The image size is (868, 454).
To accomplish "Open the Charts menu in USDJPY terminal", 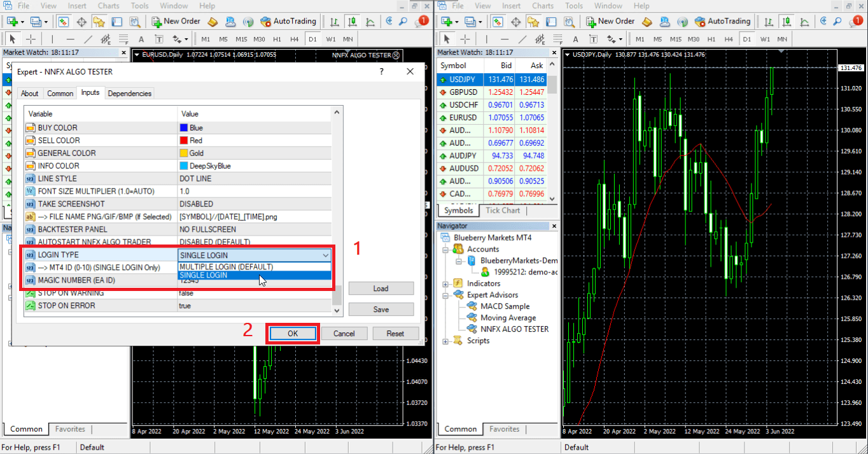I will tap(543, 6).
